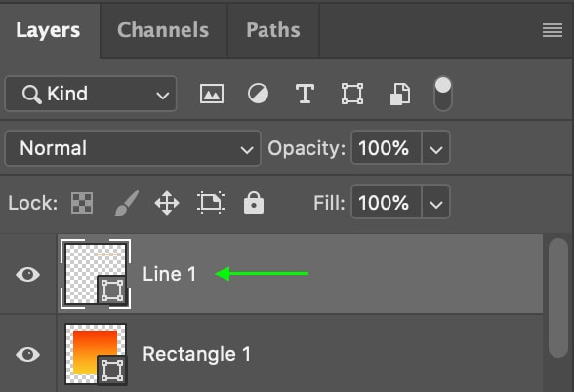574x392 pixels.
Task: Filter for shape layers icon
Action: [352, 94]
